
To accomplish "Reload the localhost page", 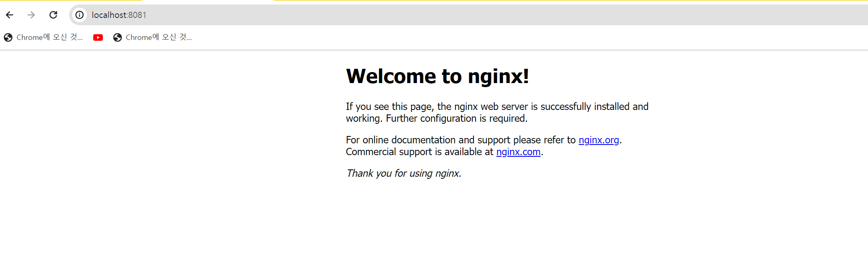I will (53, 15).
